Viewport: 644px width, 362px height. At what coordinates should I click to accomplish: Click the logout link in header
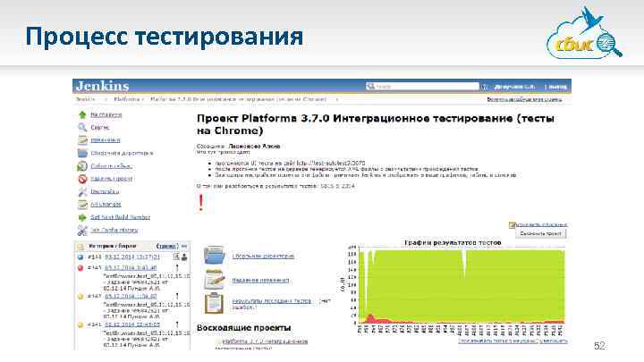click(x=558, y=87)
